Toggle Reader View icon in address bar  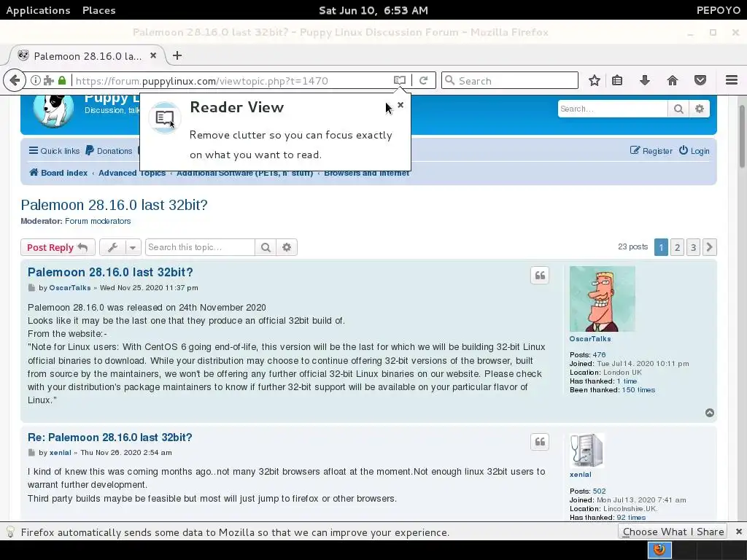(x=400, y=80)
